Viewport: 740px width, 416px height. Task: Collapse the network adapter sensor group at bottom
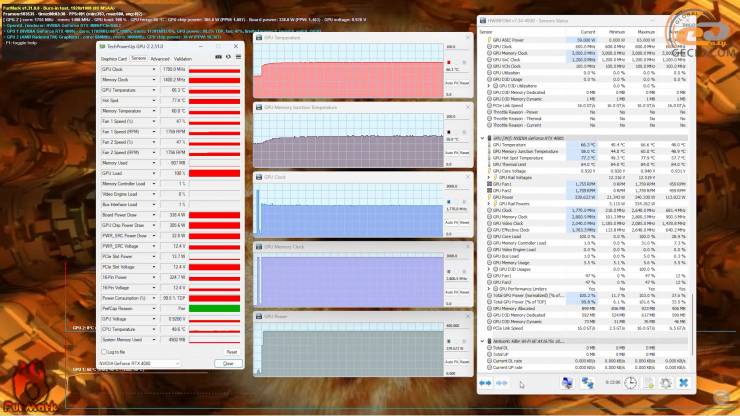click(482, 341)
